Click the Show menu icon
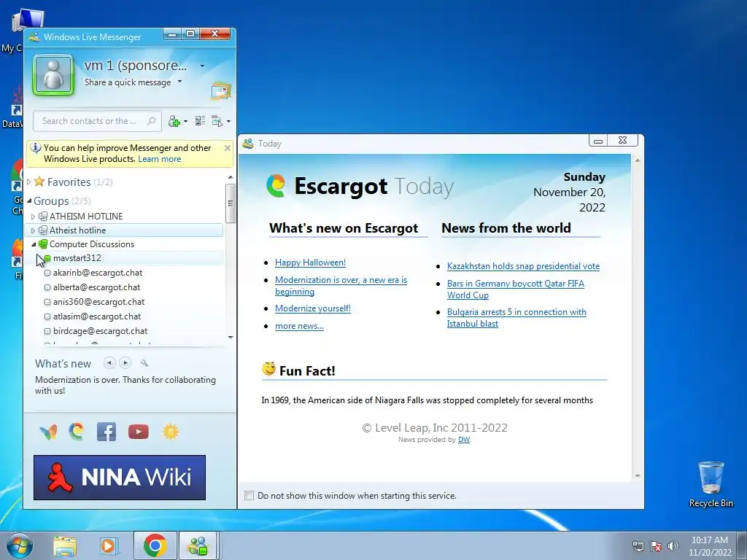Image resolution: width=747 pixels, height=560 pixels. pos(217,122)
